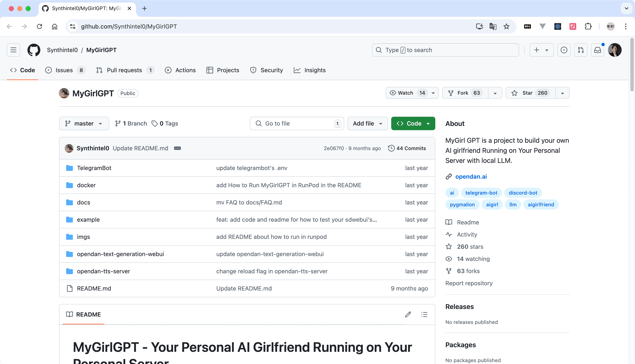This screenshot has height=364, width=635.
Task: Click the pull requests icon in the header
Action: [x=581, y=50]
